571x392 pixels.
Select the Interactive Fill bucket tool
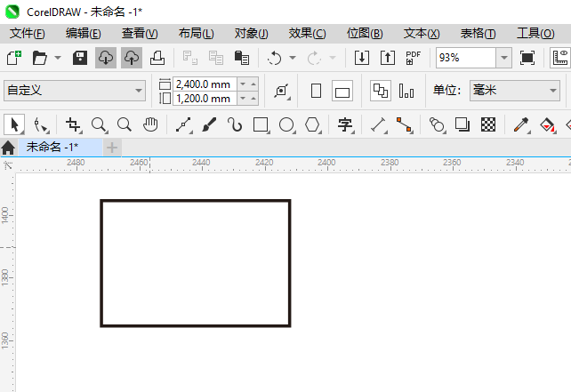click(547, 124)
